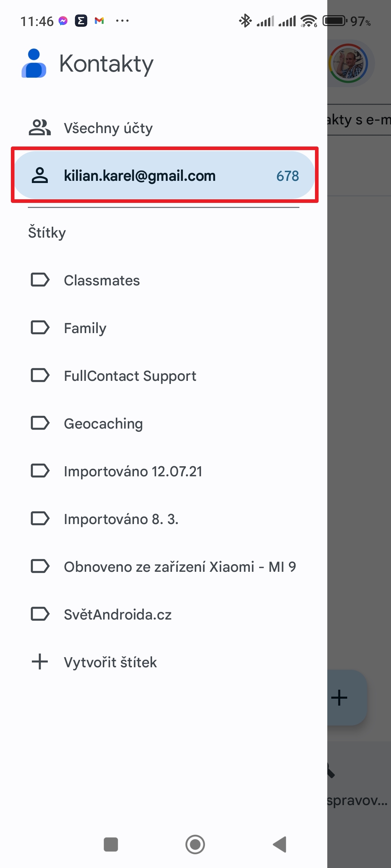The image size is (391, 868).
Task: Tap the tag icon next to Geocaching
Action: click(x=40, y=423)
